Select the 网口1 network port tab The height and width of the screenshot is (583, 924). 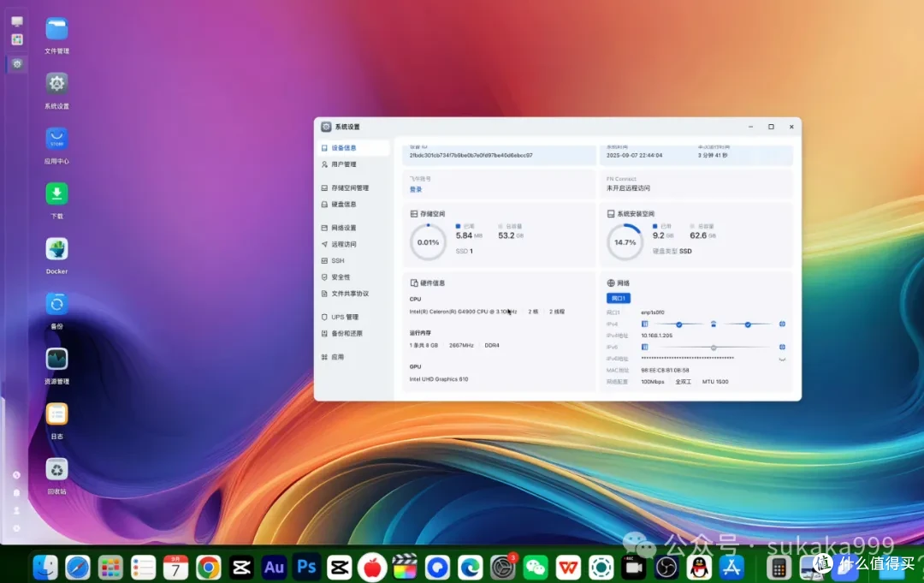[x=619, y=298]
